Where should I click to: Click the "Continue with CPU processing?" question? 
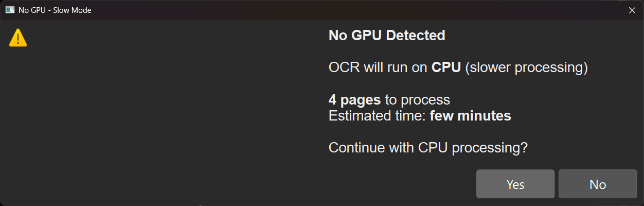click(428, 148)
